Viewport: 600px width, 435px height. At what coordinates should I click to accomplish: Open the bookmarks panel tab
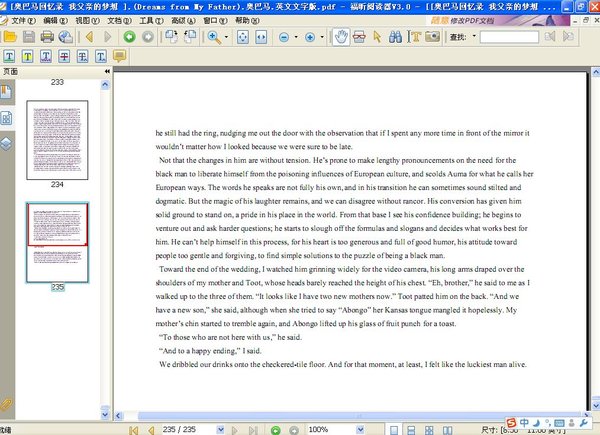(7, 92)
